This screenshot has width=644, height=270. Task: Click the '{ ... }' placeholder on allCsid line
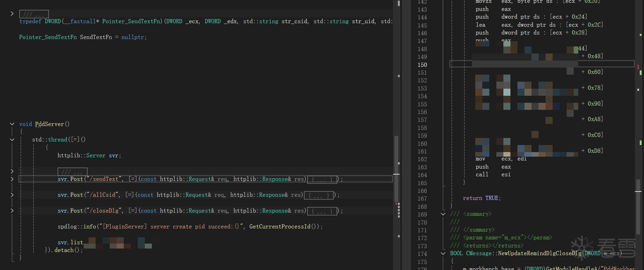coord(318,195)
